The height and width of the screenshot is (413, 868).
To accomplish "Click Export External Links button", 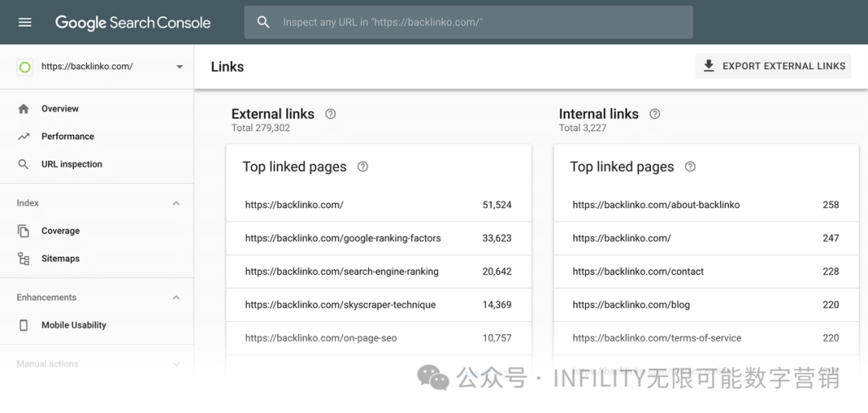I will pos(773,67).
